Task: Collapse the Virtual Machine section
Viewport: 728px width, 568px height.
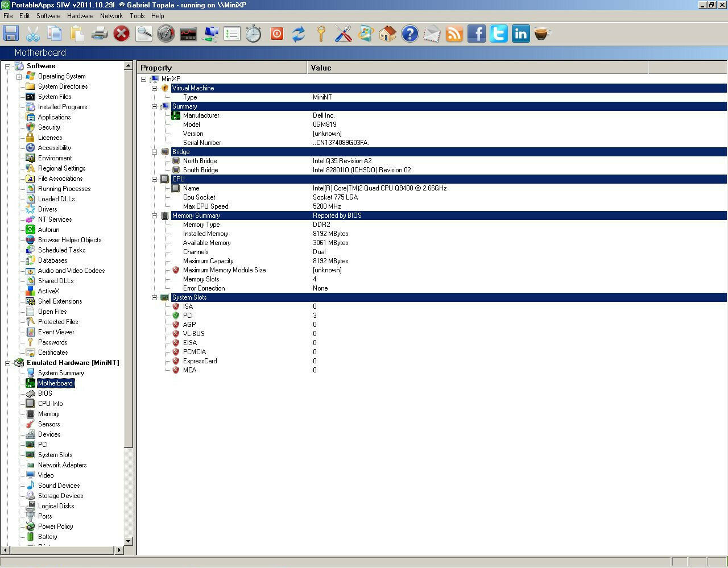Action: pyautogui.click(x=154, y=88)
